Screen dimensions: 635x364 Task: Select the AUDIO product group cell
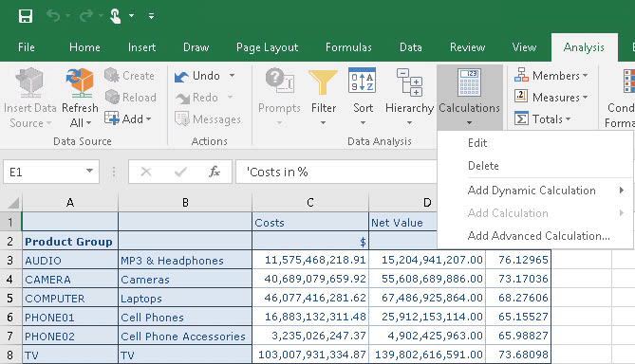coord(70,260)
